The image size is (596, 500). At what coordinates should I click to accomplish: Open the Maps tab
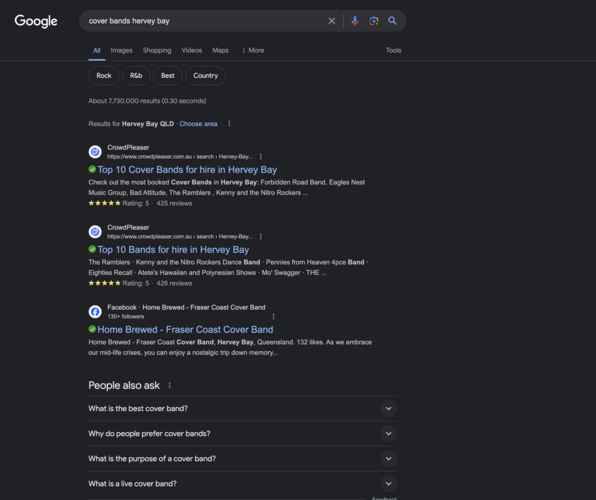[220, 50]
